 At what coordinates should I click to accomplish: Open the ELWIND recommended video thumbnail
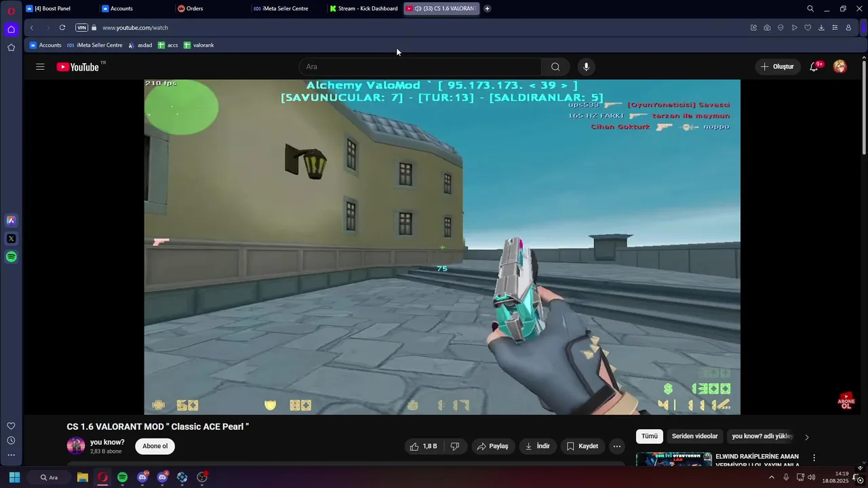(x=674, y=460)
